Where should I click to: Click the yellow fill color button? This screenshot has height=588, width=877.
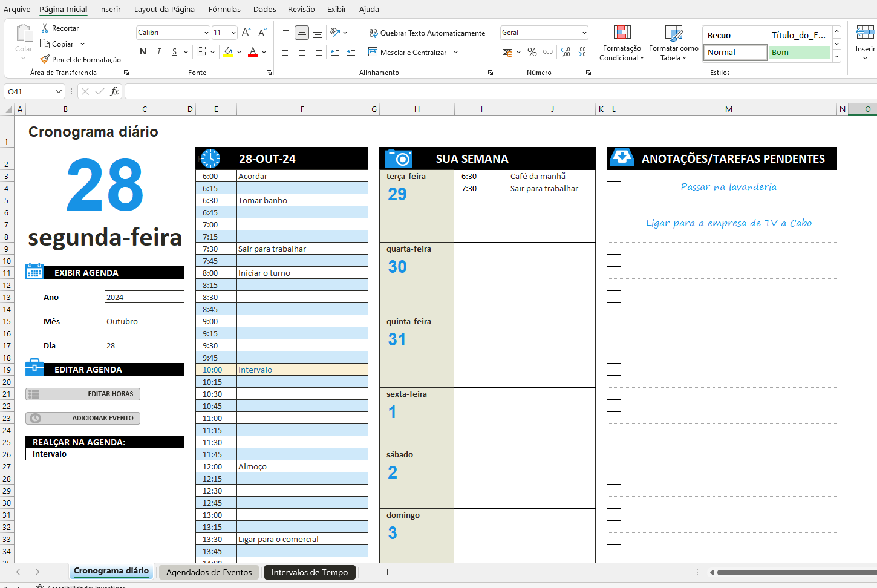[228, 52]
